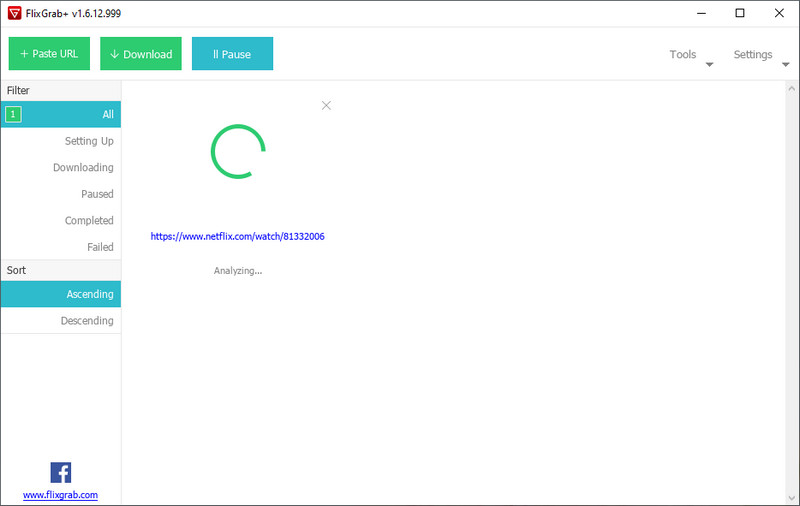This screenshot has height=506, width=800.
Task: Open the Settings dropdown menu
Action: 761,55
